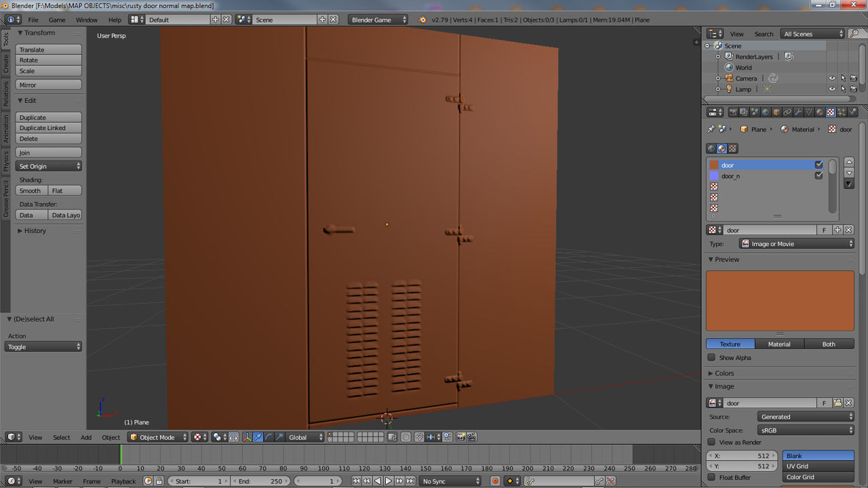Open the Window menu
This screenshot has width=868, height=488.
click(86, 20)
